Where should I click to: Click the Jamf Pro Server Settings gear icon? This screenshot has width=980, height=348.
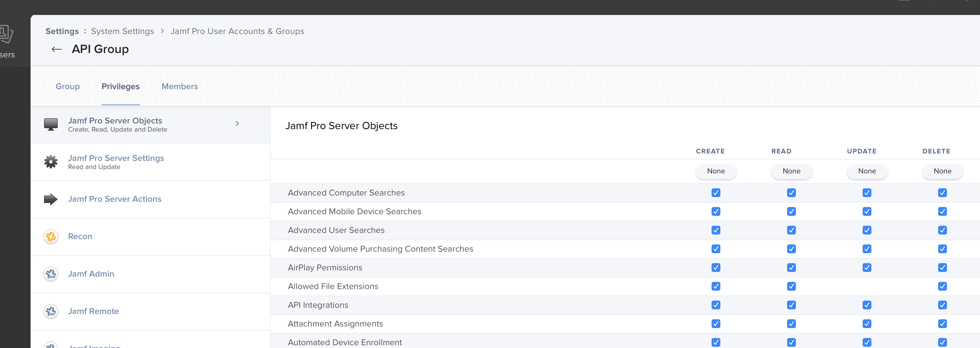51,162
